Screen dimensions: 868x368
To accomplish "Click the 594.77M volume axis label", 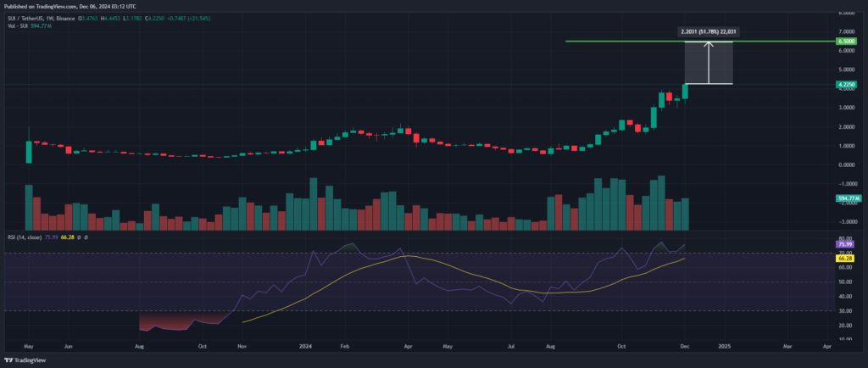I will click(x=849, y=198).
